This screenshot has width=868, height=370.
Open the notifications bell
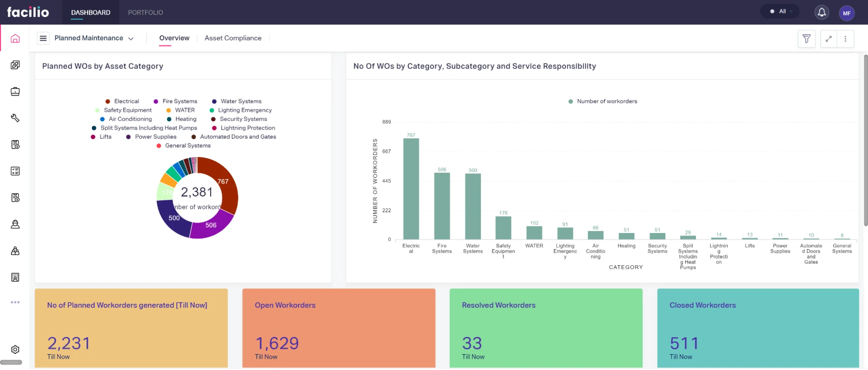point(822,13)
